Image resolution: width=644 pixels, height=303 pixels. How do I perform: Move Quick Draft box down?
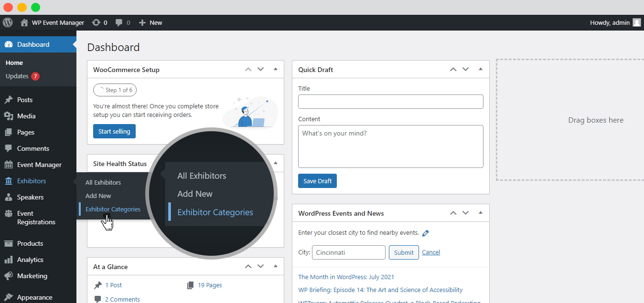[x=466, y=69]
